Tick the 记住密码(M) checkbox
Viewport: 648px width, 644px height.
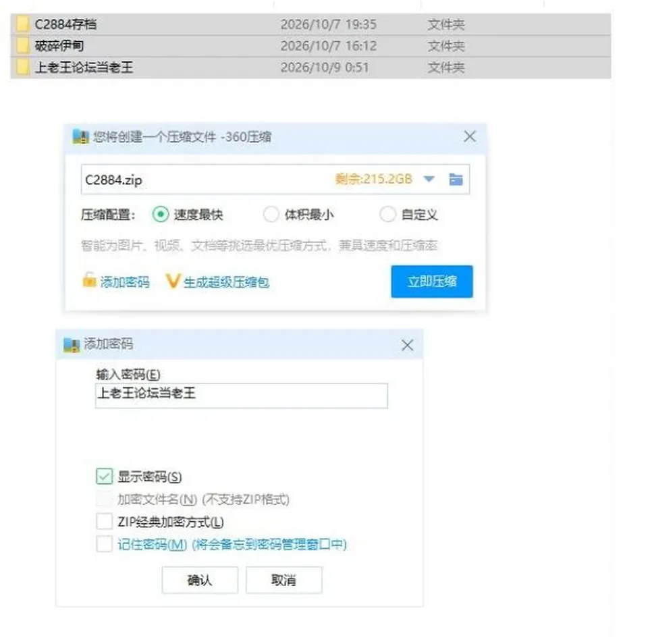(104, 544)
